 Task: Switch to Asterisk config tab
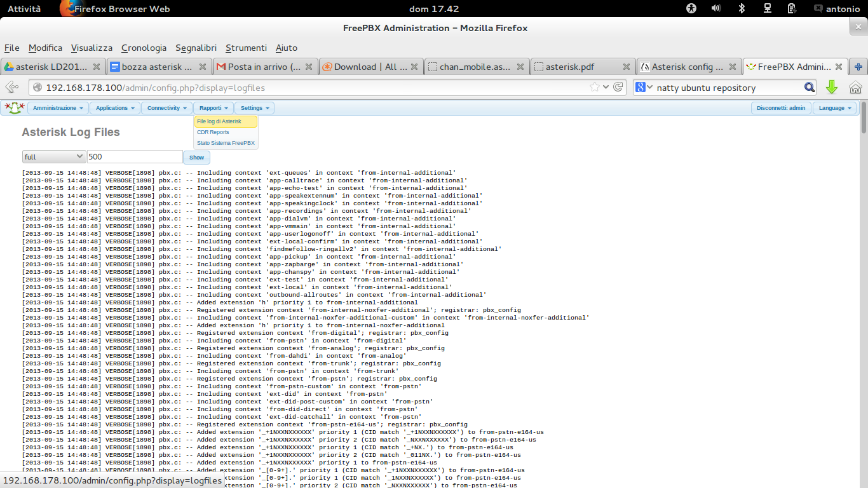click(689, 67)
